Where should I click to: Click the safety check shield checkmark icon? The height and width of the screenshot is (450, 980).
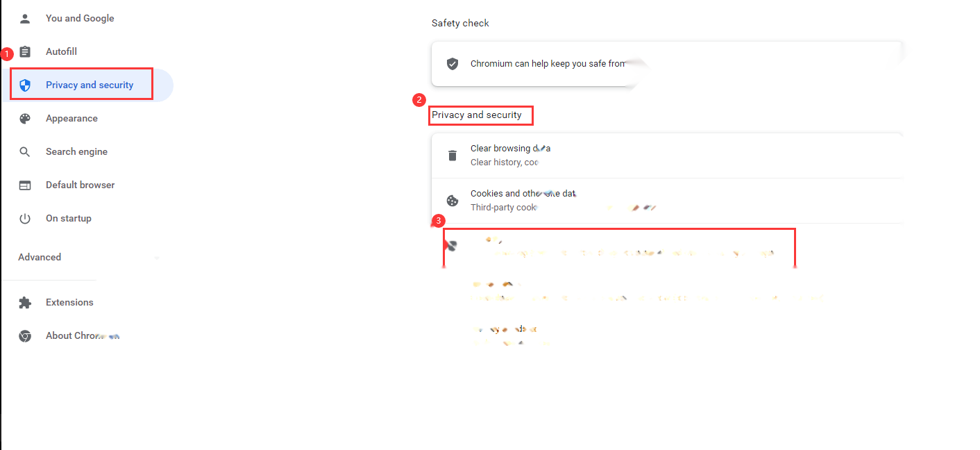coord(453,64)
